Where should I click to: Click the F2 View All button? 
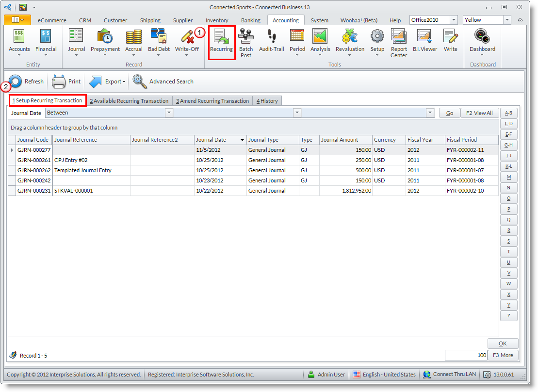click(479, 113)
